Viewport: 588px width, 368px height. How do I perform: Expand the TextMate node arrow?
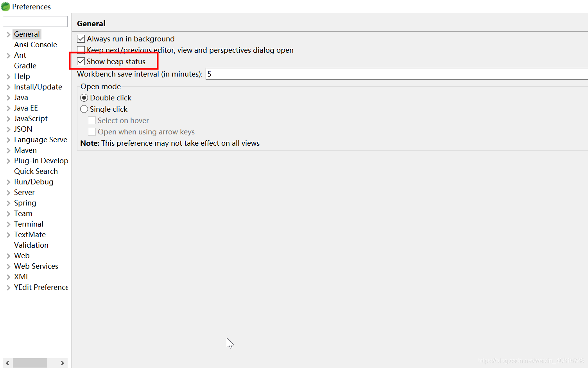pos(8,235)
